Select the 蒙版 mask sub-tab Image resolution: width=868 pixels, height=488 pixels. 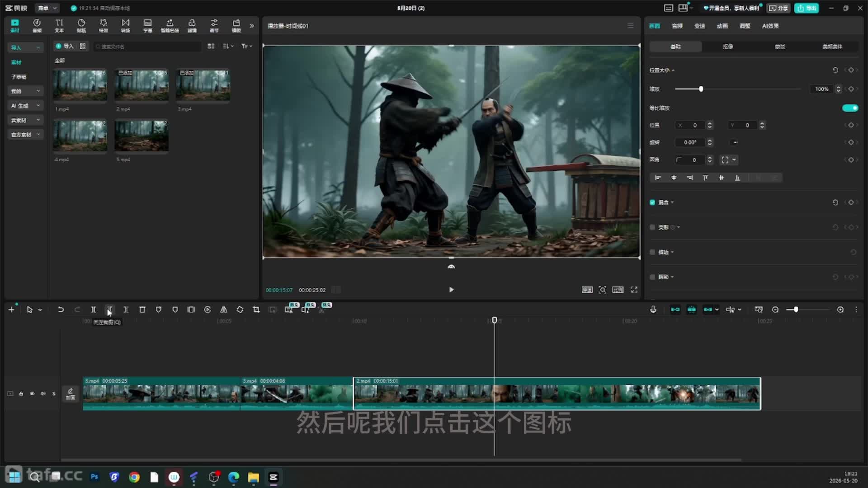point(780,47)
